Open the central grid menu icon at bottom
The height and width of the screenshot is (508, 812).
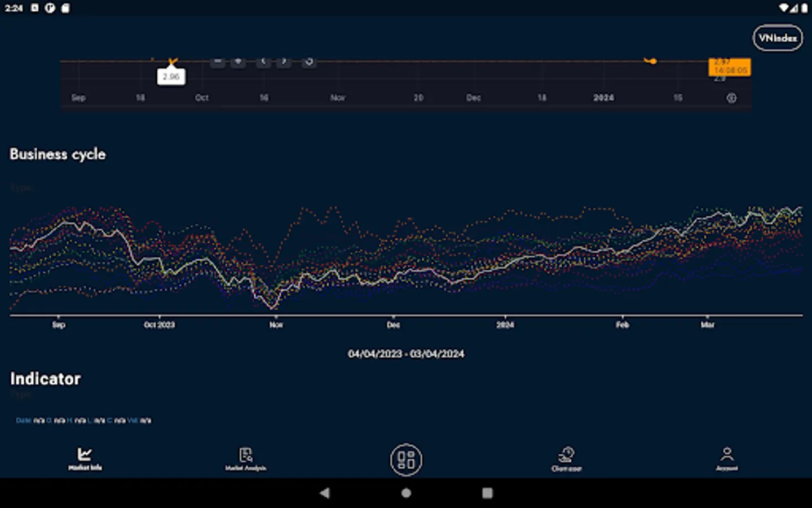405,460
